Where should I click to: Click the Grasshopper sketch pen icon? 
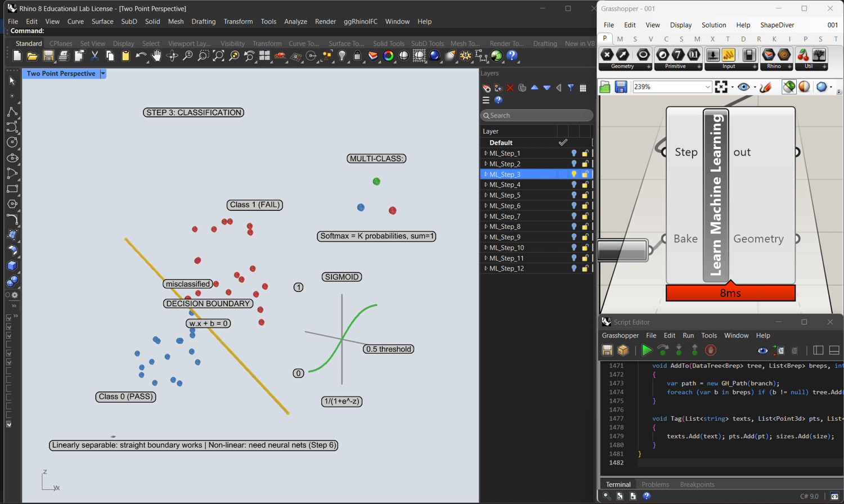pos(765,87)
